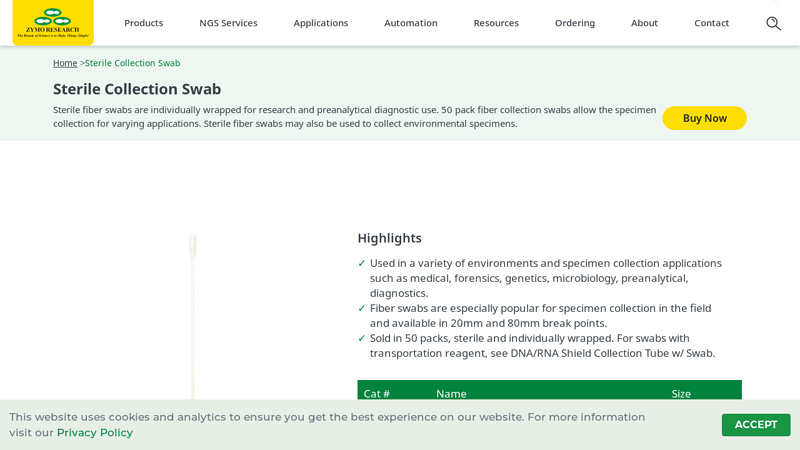
Task: Accept the cookie notice
Action: pos(756,424)
